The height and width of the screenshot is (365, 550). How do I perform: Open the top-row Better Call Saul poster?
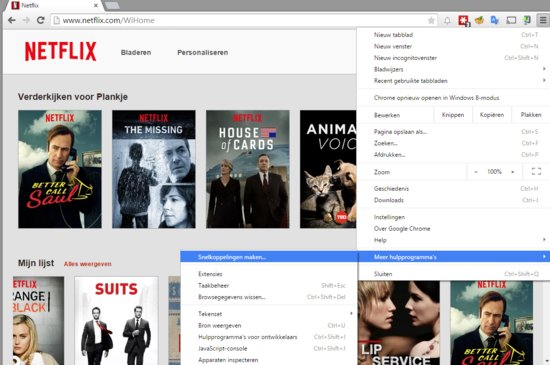click(x=60, y=169)
